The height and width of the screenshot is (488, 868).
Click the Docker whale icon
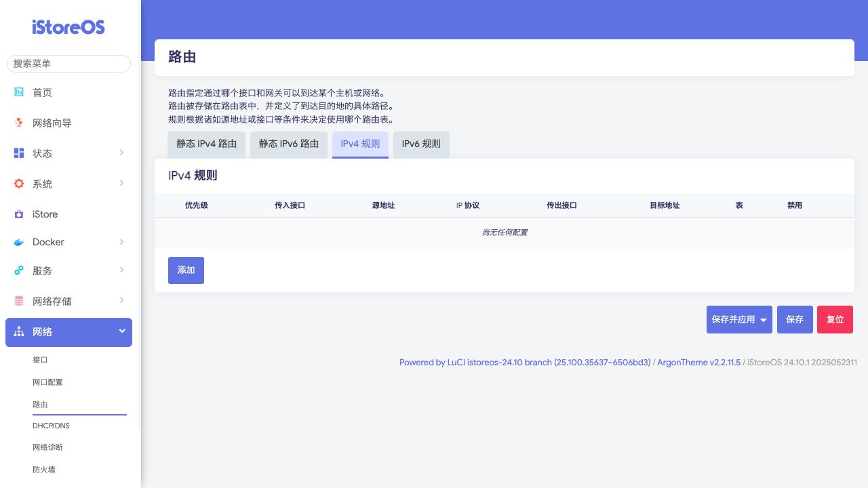tap(19, 242)
